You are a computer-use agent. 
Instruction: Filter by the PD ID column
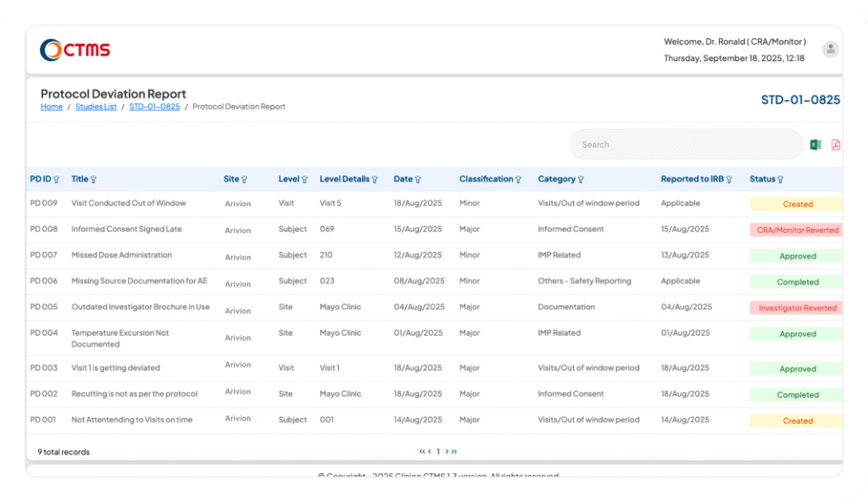coord(56,180)
